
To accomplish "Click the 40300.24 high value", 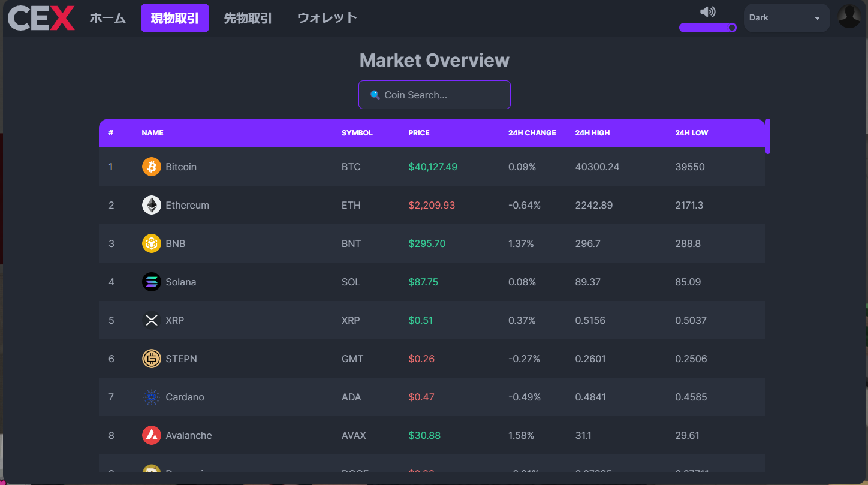I will [597, 167].
